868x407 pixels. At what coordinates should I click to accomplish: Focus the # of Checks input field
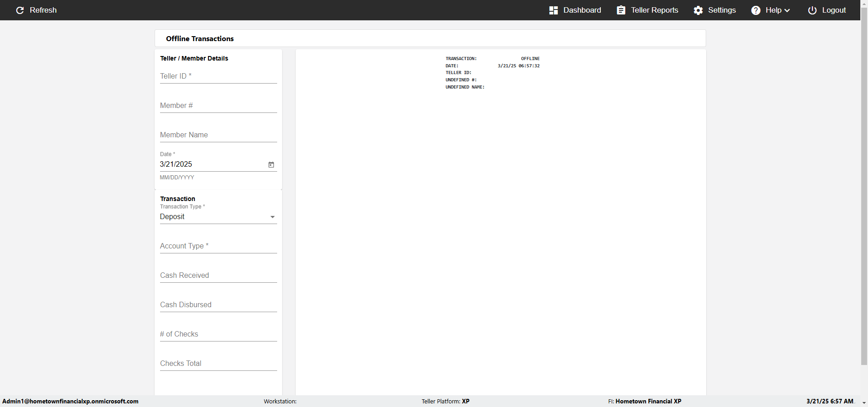218,334
